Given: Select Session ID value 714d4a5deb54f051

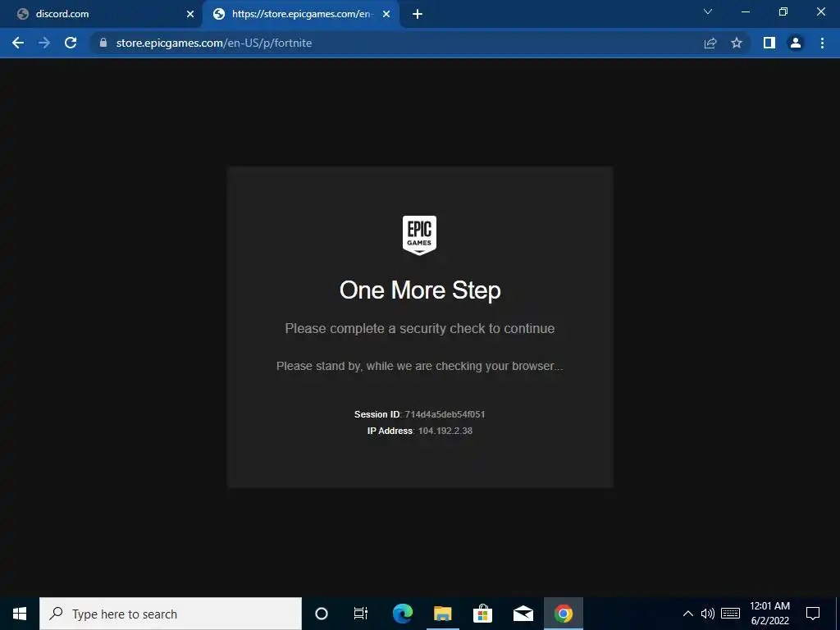Looking at the screenshot, I should (x=445, y=414).
